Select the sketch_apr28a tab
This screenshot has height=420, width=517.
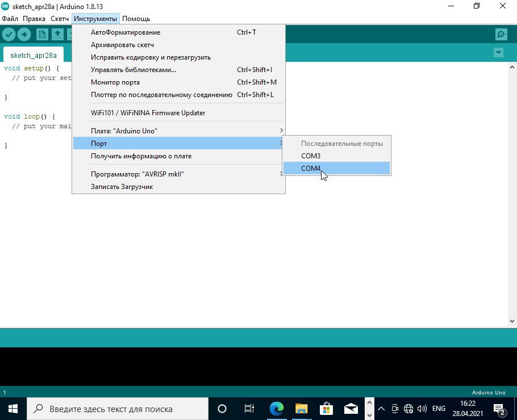pos(34,56)
